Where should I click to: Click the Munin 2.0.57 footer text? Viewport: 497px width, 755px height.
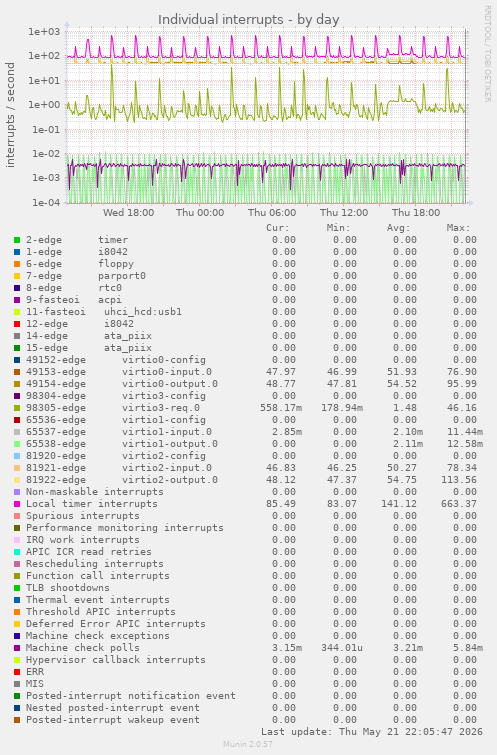pos(248,744)
